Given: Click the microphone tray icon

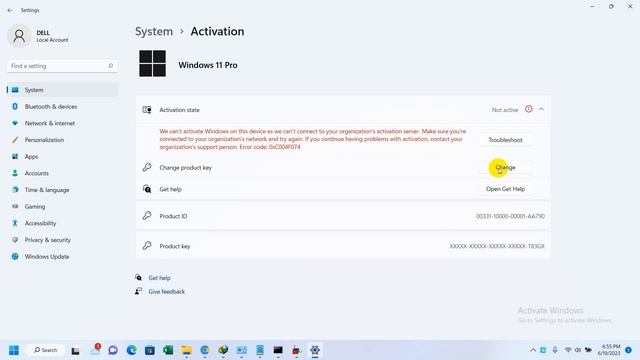Looking at the screenshot, I should click(555, 350).
